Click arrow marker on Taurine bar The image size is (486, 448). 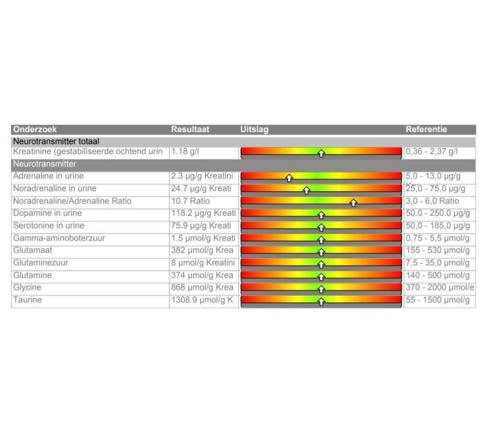click(x=322, y=302)
